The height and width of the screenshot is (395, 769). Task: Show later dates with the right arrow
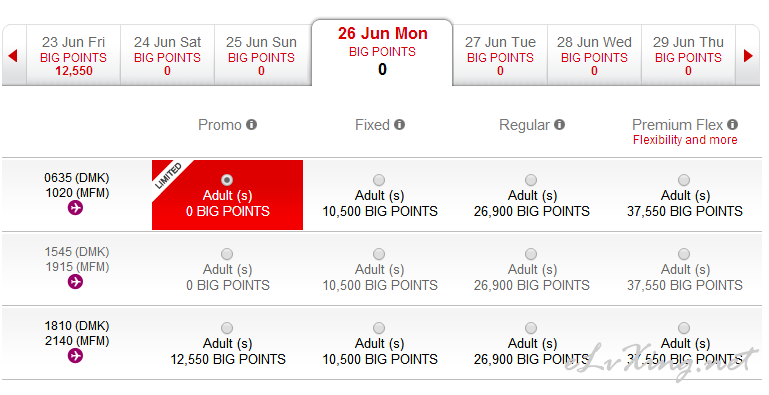click(748, 55)
